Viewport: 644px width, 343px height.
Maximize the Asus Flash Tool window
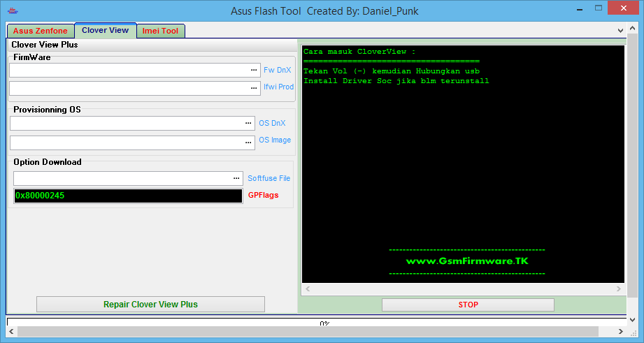pos(599,8)
